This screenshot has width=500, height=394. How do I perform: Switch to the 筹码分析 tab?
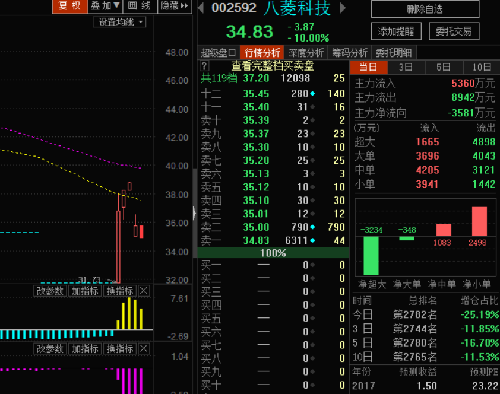pos(350,53)
